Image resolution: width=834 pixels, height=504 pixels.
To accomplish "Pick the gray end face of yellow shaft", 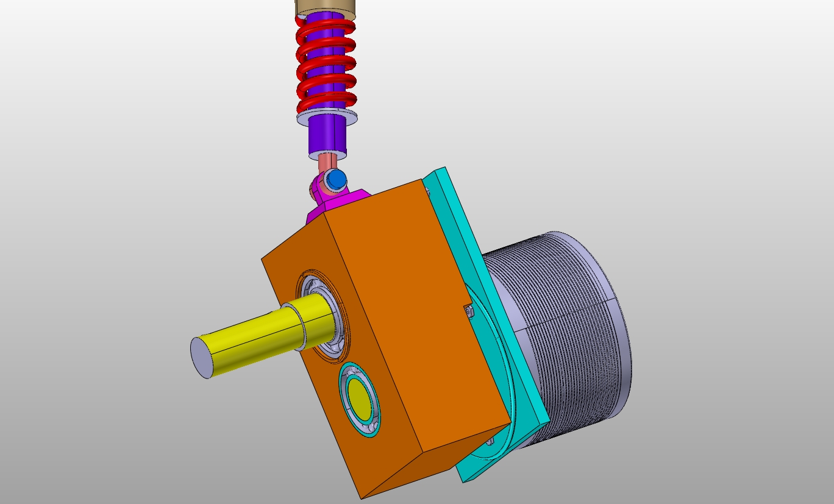I will click(201, 358).
